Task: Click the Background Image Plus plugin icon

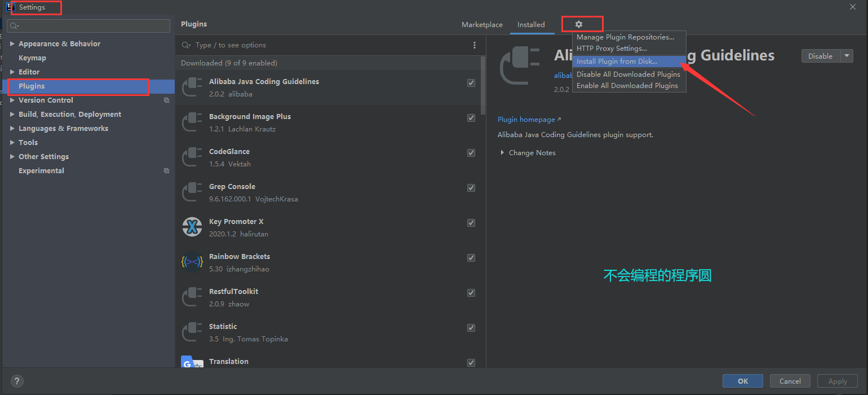Action: coord(192,122)
